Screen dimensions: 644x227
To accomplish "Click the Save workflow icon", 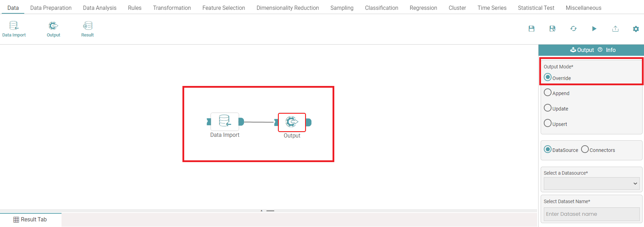I will click(x=532, y=29).
